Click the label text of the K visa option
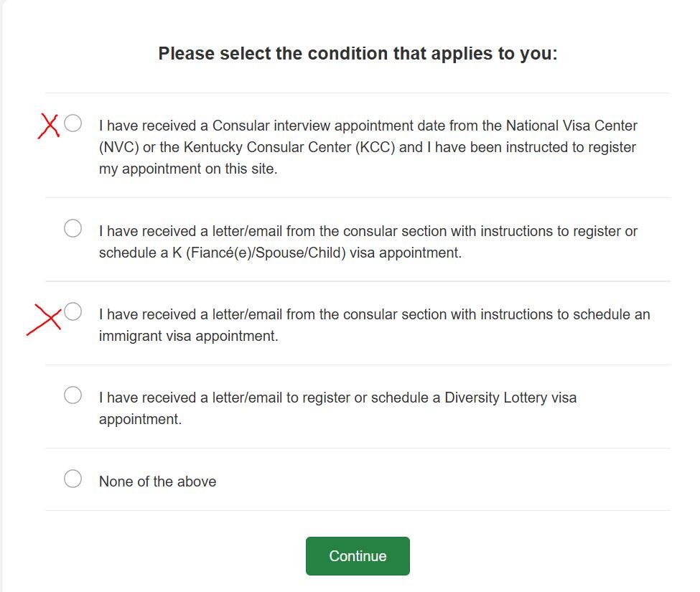The height and width of the screenshot is (592, 700). tap(368, 232)
